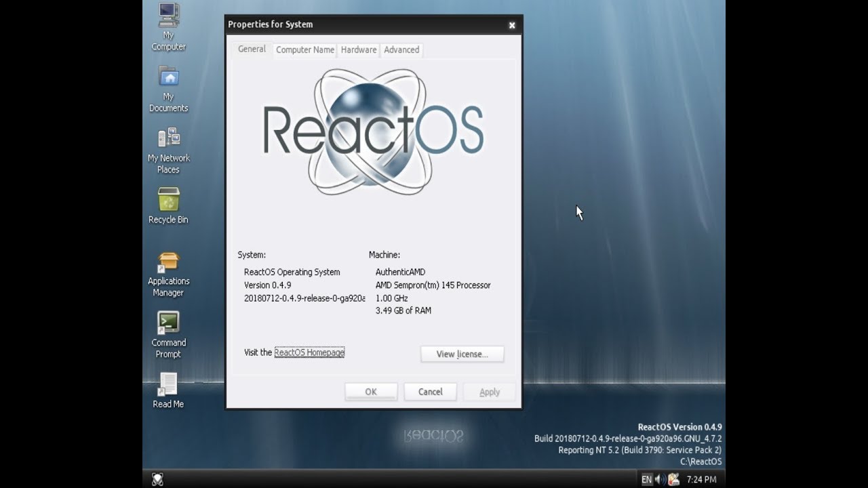This screenshot has height=488, width=868.
Task: Select the Applications Manager shortcut icon
Action: (169, 274)
